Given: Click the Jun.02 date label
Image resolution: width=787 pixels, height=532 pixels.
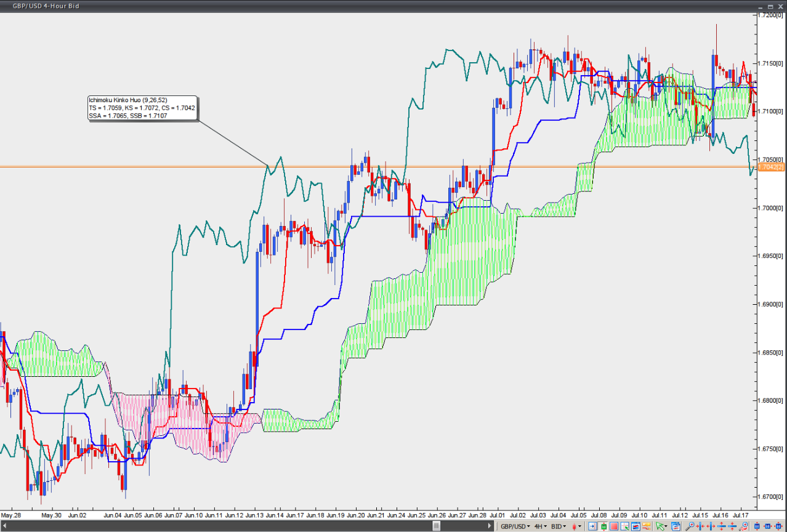Looking at the screenshot, I should point(78,514).
